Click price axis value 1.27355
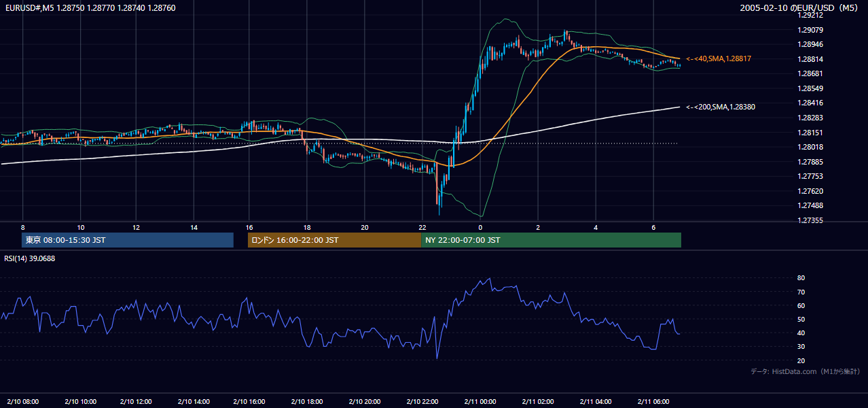The height and width of the screenshot is (408, 868). click(811, 220)
